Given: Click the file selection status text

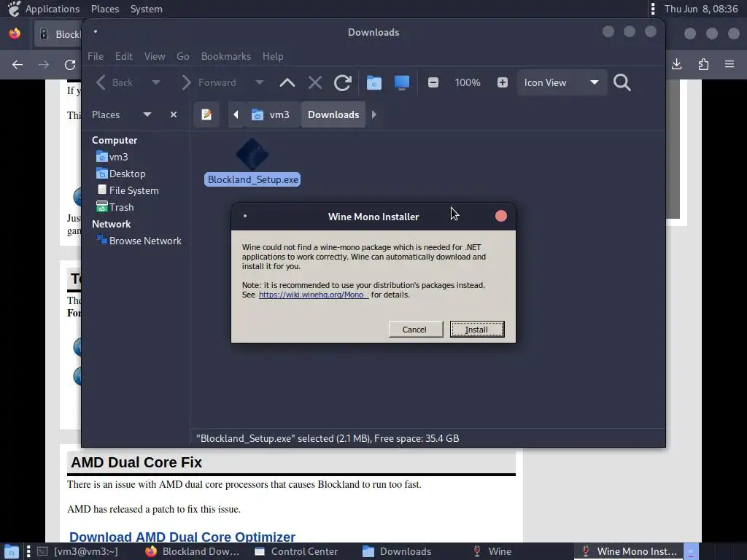Looking at the screenshot, I should click(x=328, y=438).
